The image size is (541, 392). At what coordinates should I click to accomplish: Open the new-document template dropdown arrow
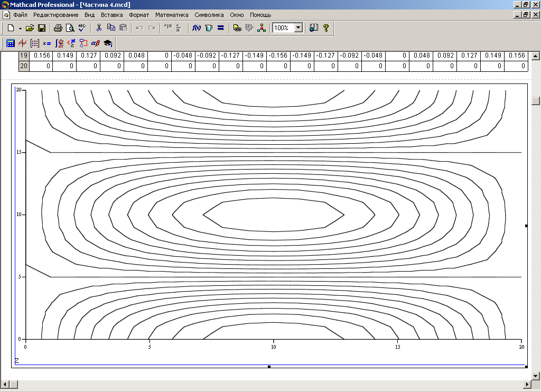click(20, 29)
